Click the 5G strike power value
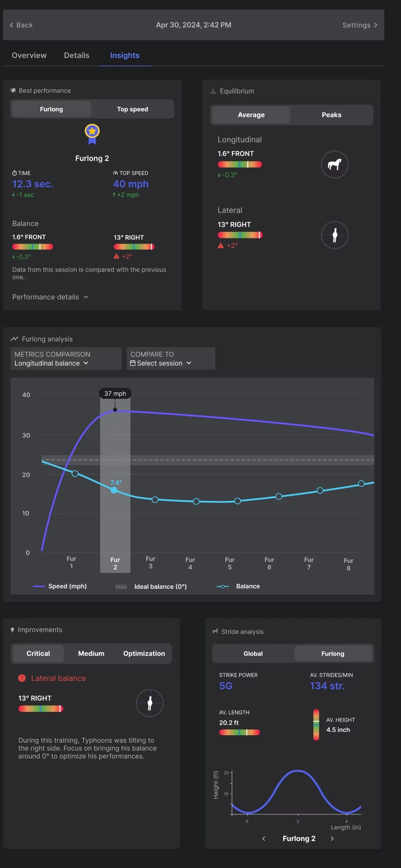This screenshot has width=401, height=868. pos(226,686)
